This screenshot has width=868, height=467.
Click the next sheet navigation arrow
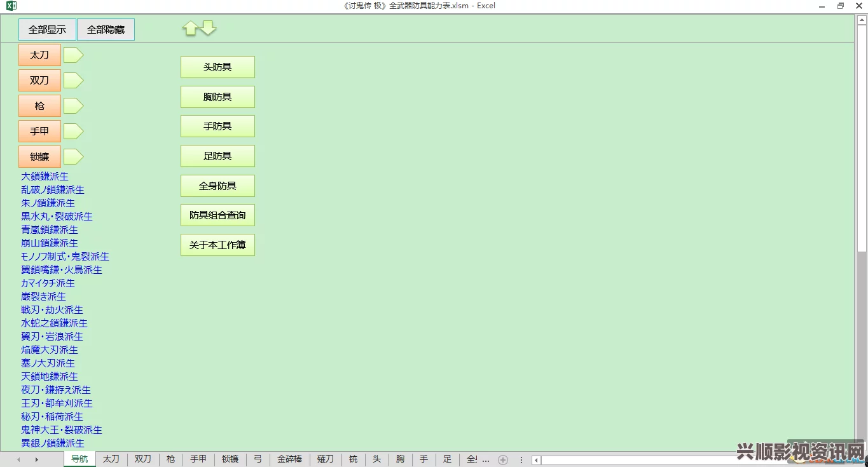[36, 460]
